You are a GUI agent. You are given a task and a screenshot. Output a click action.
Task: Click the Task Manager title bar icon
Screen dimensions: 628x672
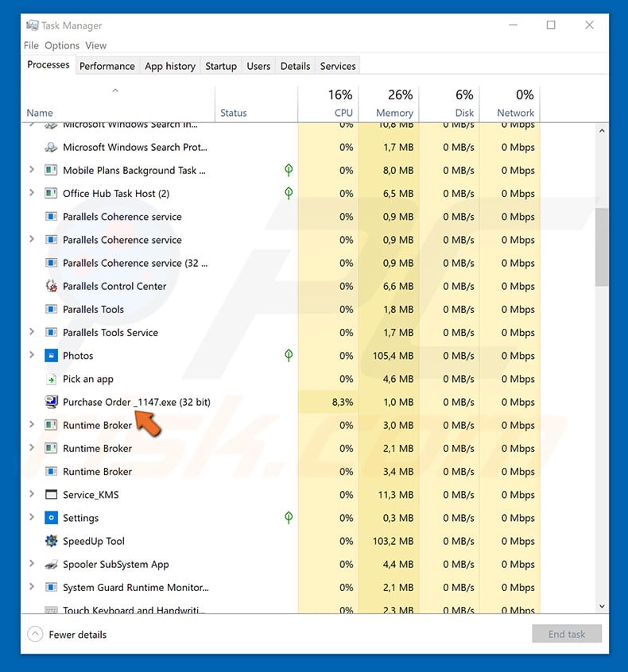coord(32,25)
